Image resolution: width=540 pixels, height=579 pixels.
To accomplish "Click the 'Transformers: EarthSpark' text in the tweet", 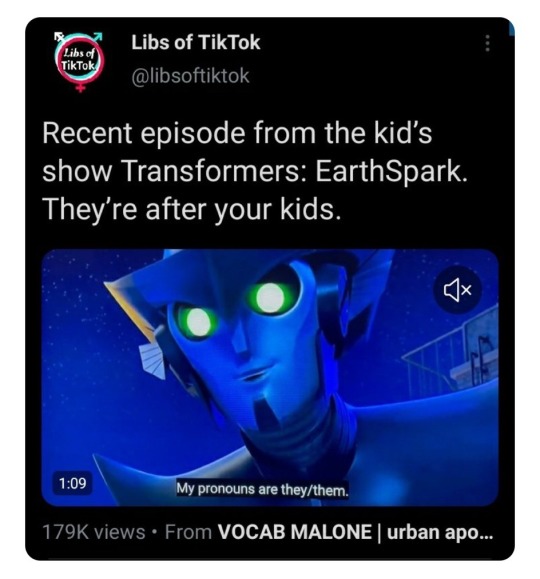I will [x=290, y=171].
